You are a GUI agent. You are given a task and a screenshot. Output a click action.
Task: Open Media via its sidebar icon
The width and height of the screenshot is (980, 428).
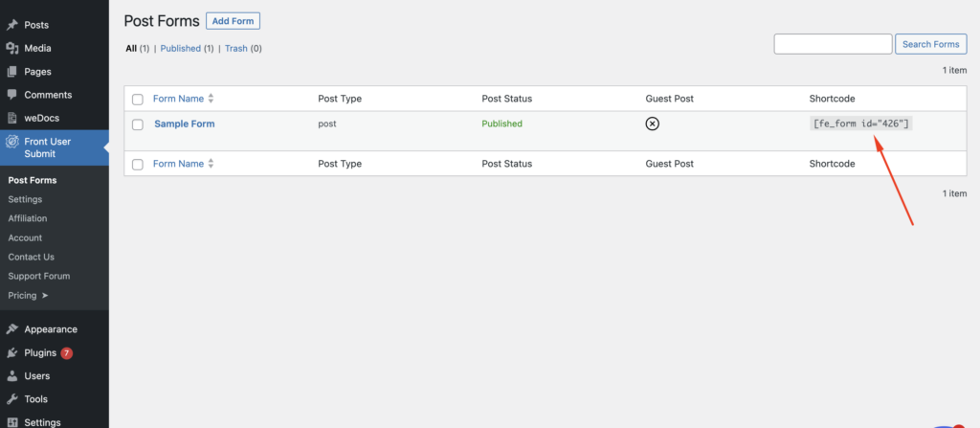point(11,48)
